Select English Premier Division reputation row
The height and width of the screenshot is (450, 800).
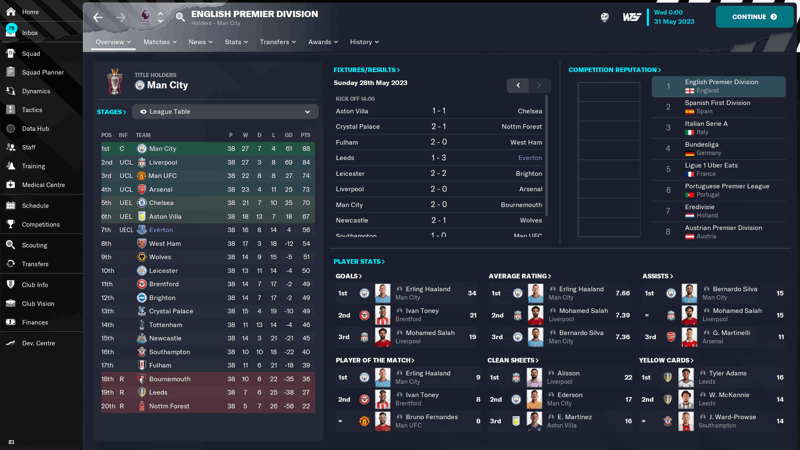coord(718,86)
